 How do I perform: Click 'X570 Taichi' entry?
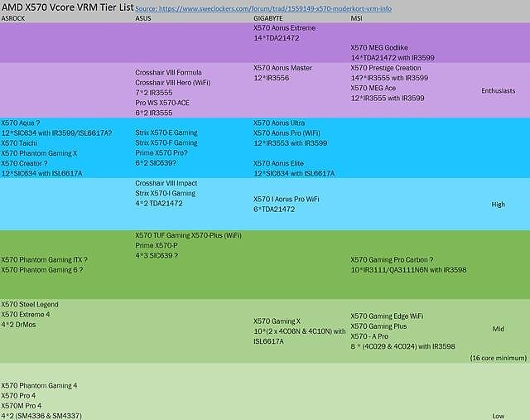tap(19, 143)
